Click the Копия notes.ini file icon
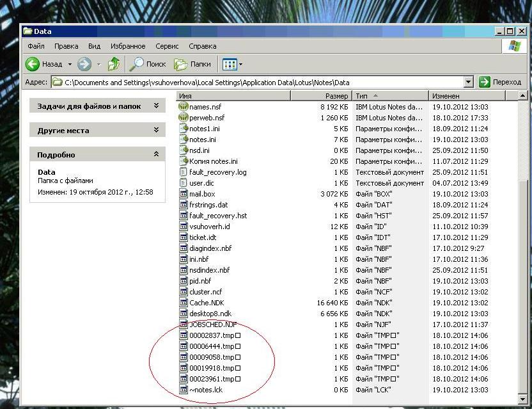Screen dimensions: 532x409 (x=184, y=161)
